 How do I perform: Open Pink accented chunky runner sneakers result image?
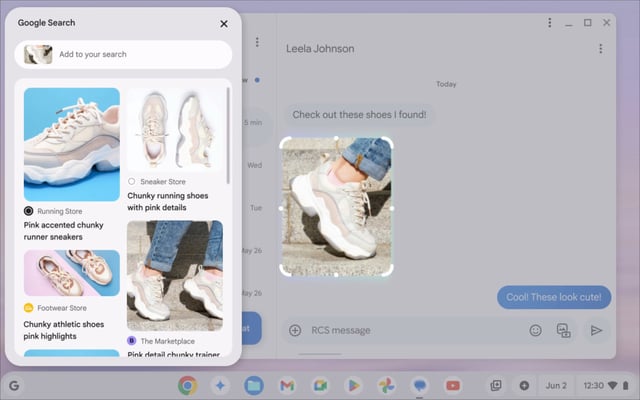point(72,144)
